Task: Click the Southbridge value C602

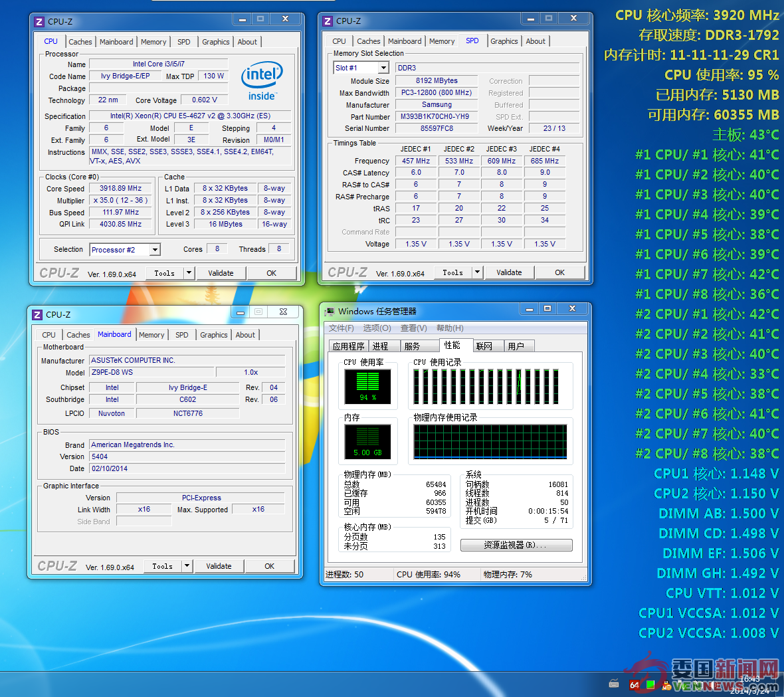Action: tap(188, 399)
